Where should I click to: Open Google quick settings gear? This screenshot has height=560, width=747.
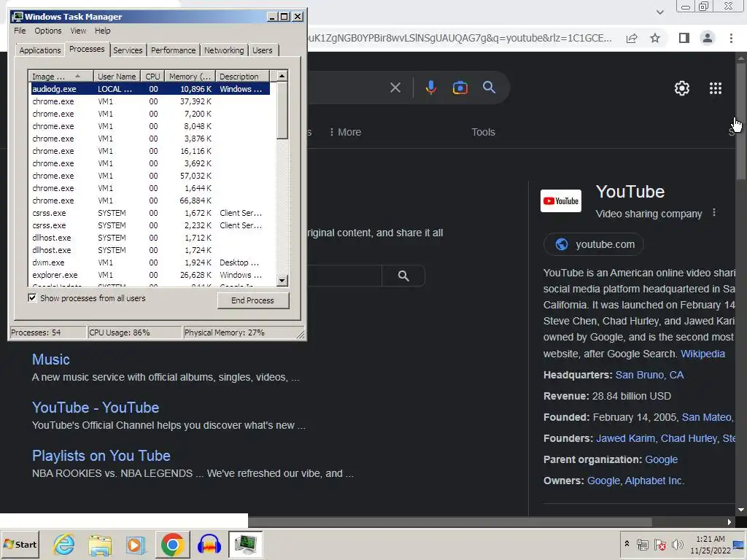point(682,88)
